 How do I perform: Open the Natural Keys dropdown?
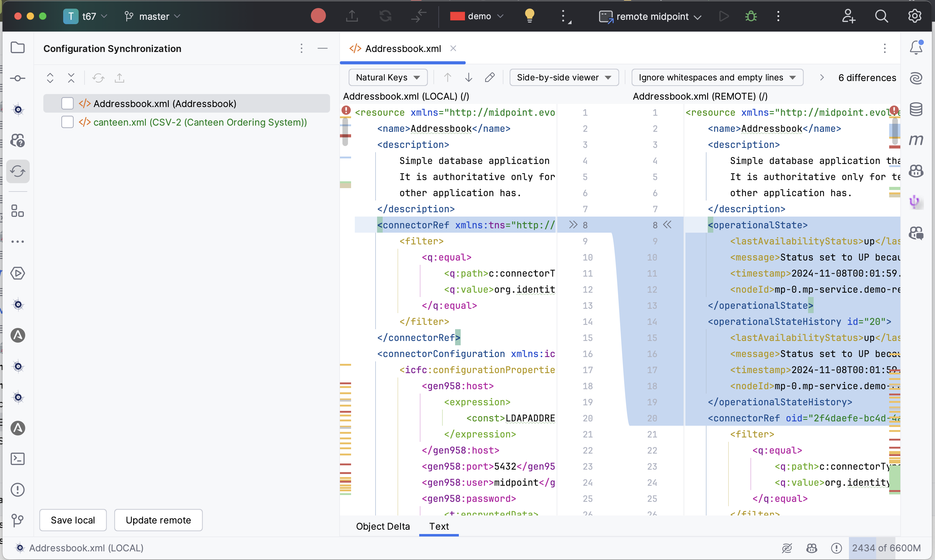(388, 77)
